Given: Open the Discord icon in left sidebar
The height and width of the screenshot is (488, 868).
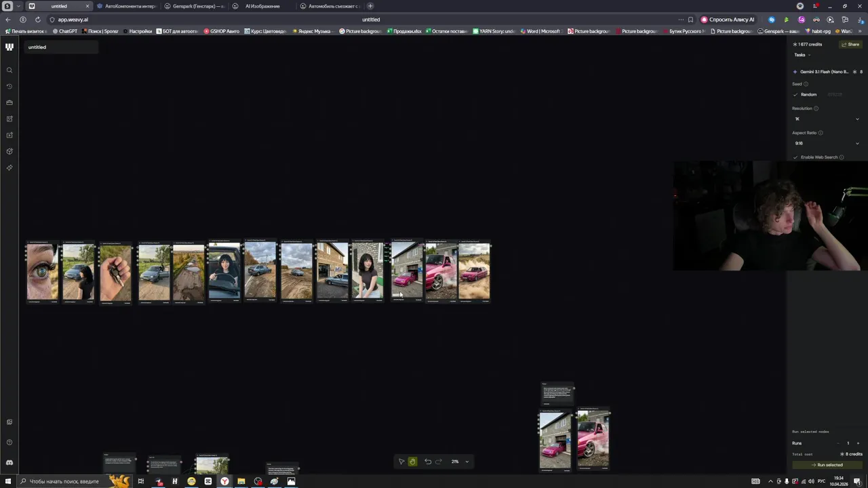Looking at the screenshot, I should [x=9, y=462].
